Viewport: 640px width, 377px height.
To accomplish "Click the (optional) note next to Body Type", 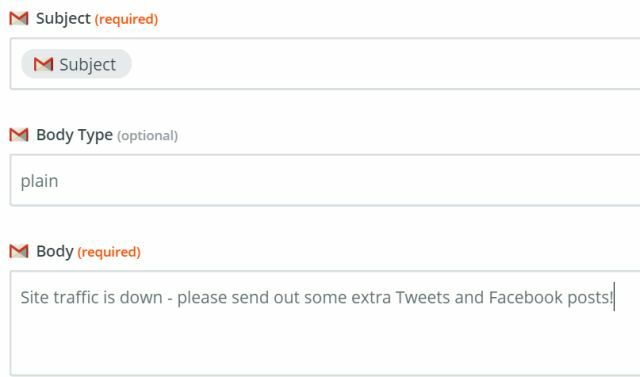I will click(147, 135).
